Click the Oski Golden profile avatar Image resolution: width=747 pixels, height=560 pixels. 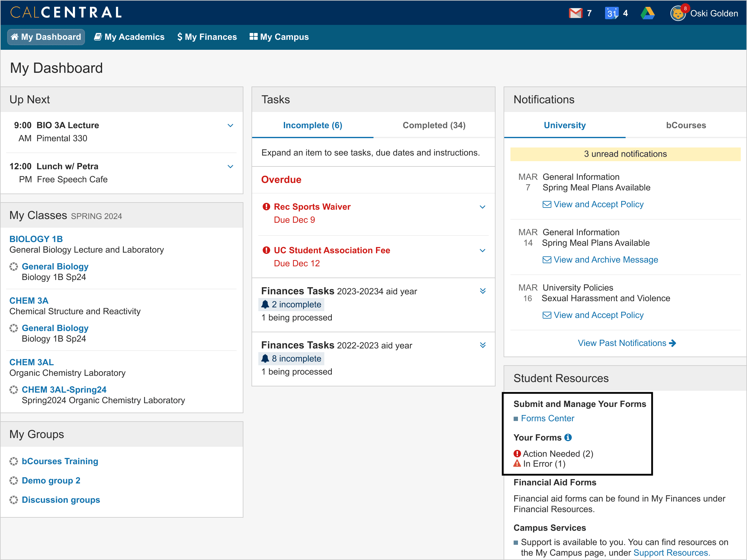click(x=678, y=13)
